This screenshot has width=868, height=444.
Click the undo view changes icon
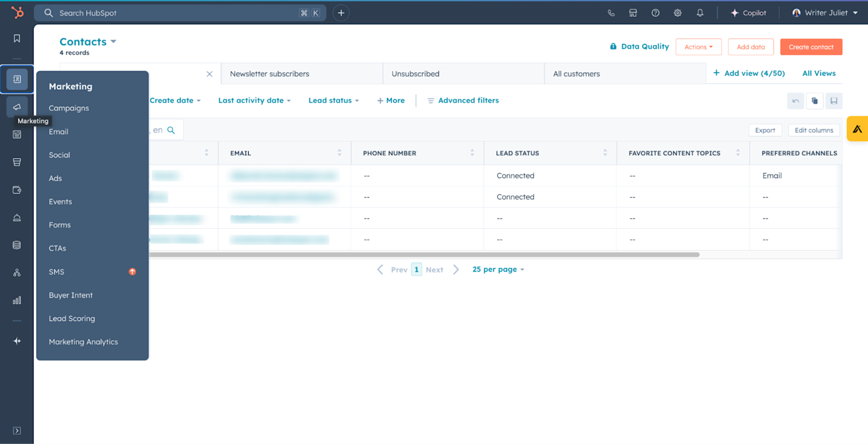tap(795, 100)
